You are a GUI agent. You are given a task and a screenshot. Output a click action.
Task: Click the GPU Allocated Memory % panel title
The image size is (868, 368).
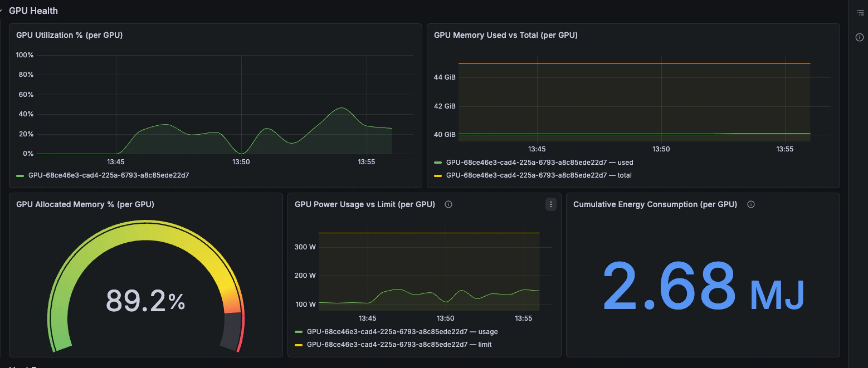point(85,204)
